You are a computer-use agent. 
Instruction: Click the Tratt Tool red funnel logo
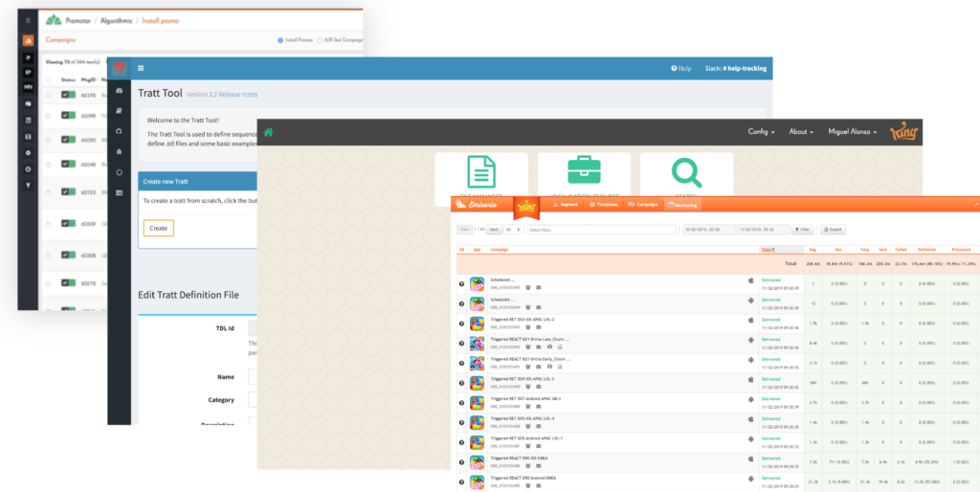119,68
